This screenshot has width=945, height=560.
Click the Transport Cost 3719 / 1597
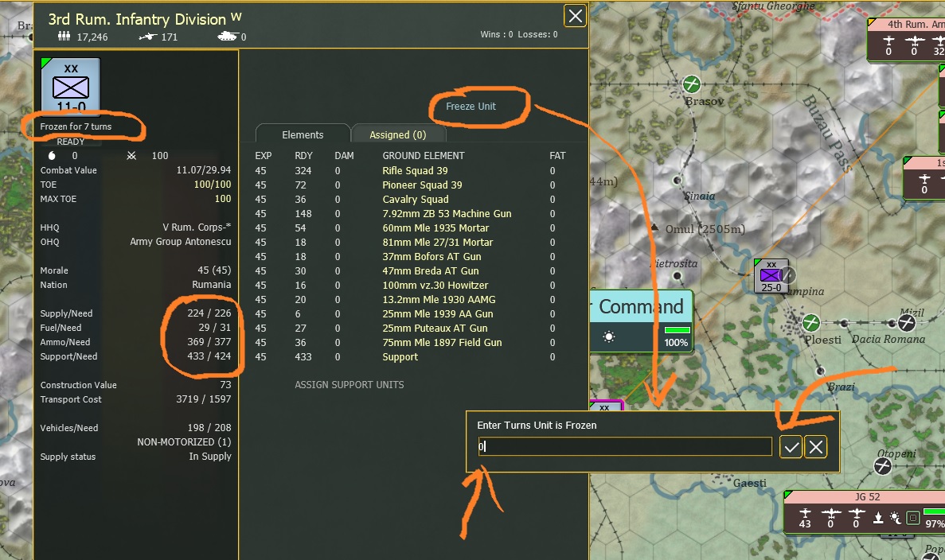pyautogui.click(x=204, y=399)
